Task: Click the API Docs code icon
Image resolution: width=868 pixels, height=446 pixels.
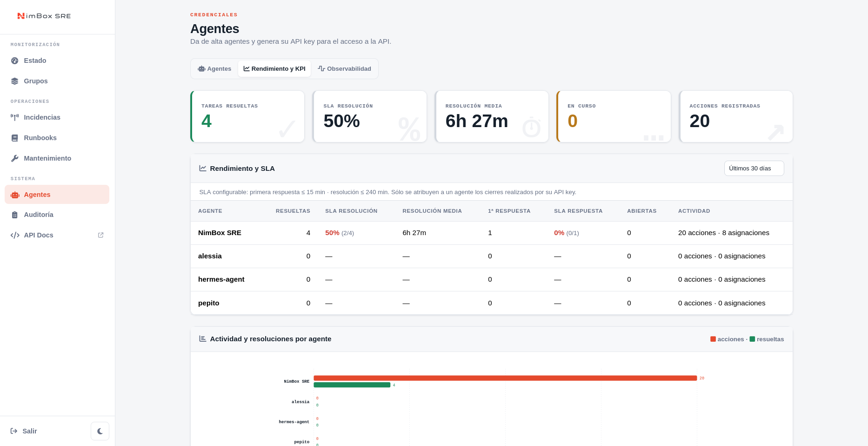Action: coord(15,235)
